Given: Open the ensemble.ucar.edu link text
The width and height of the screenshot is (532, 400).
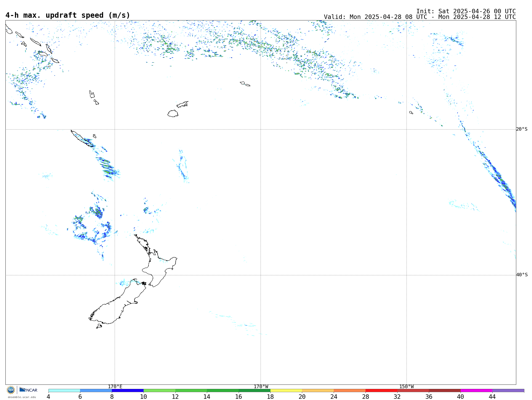Looking at the screenshot, I should [x=22, y=397].
